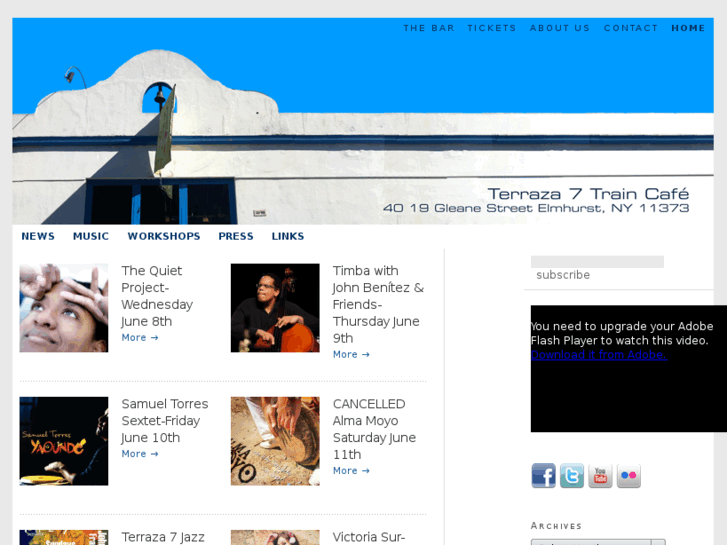Click the subscribe button
The height and width of the screenshot is (545, 727).
pos(563,275)
